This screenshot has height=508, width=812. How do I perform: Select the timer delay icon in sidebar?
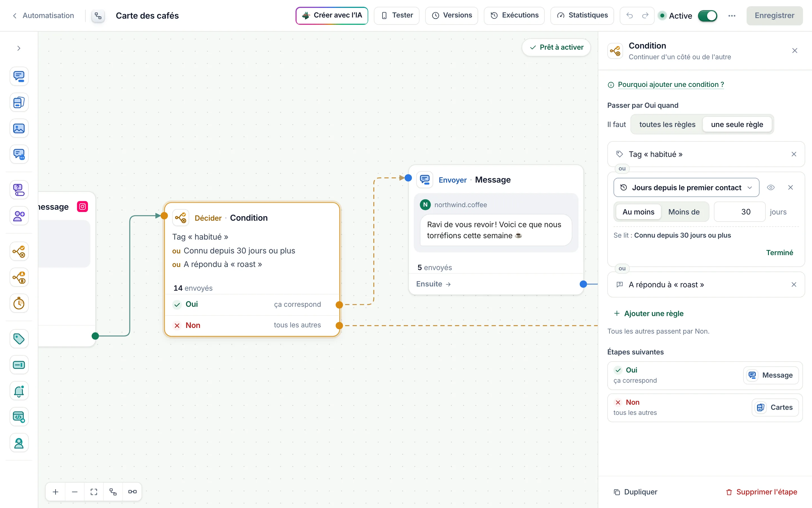pyautogui.click(x=19, y=303)
